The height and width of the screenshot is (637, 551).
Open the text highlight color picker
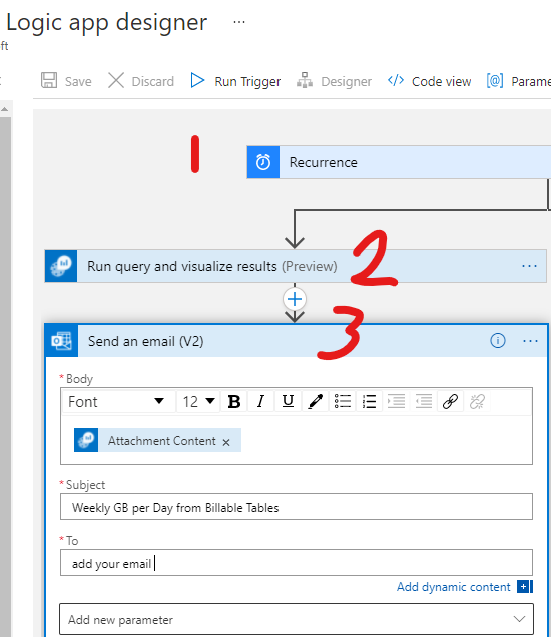click(316, 401)
